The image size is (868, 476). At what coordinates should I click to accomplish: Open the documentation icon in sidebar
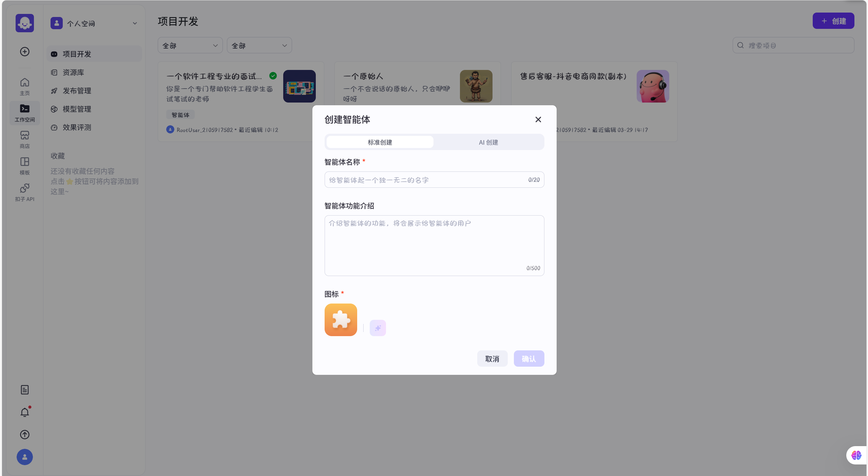click(x=24, y=390)
